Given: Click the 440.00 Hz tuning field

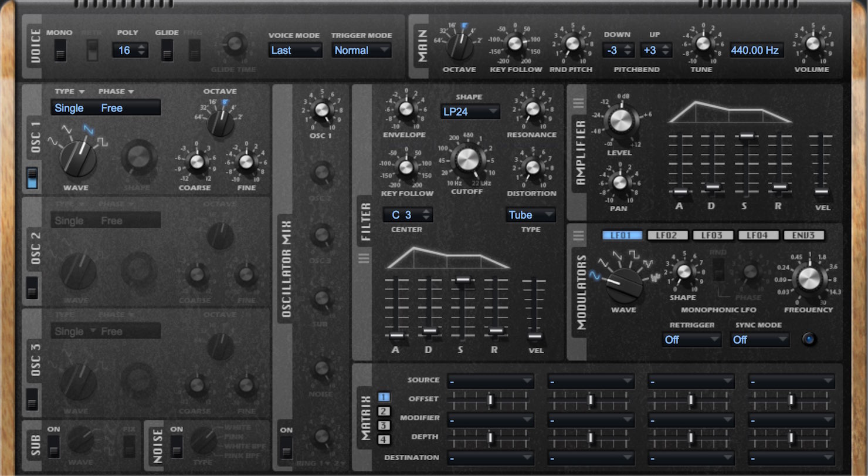Looking at the screenshot, I should click(757, 50).
